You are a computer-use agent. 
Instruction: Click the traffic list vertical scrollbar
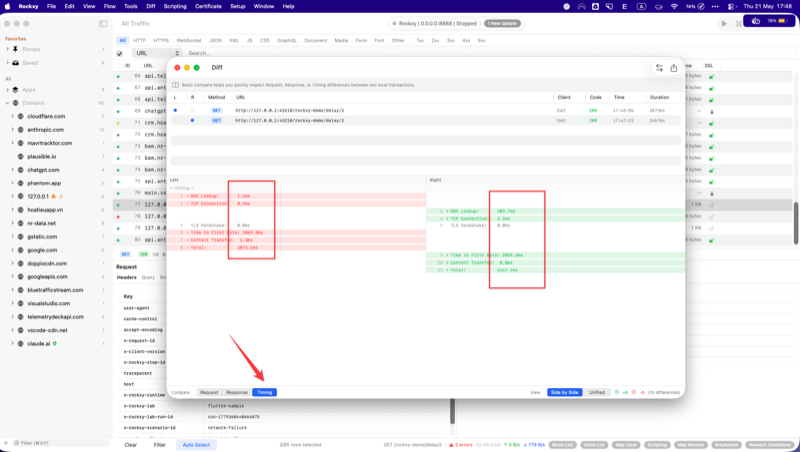point(795,223)
